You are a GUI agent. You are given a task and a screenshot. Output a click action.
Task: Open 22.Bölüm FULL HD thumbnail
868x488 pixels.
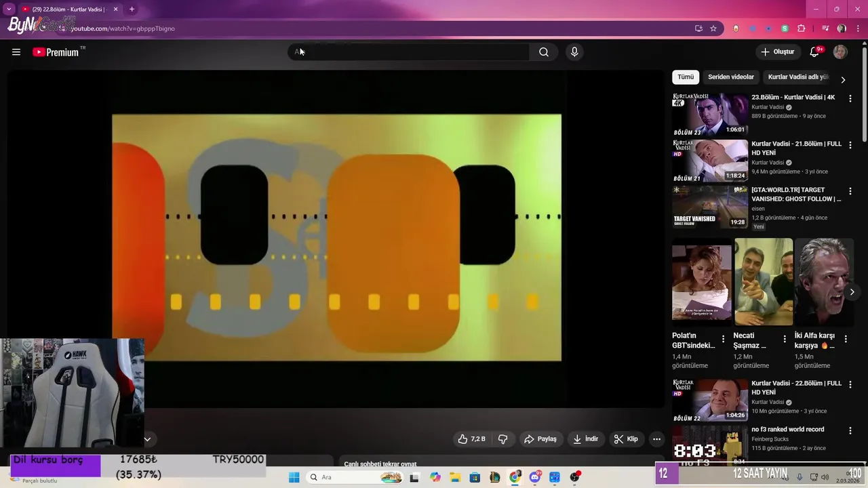tap(710, 400)
